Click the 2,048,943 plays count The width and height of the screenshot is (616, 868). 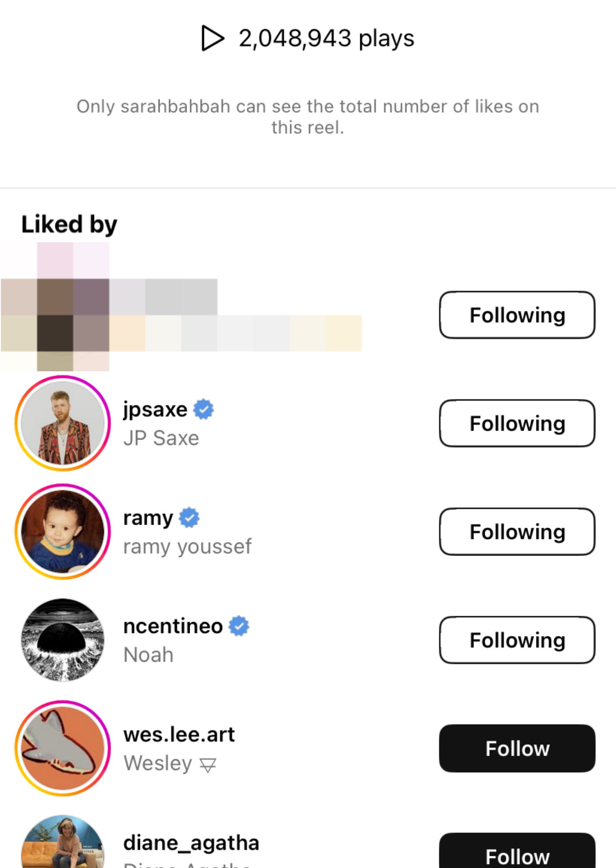tap(326, 38)
